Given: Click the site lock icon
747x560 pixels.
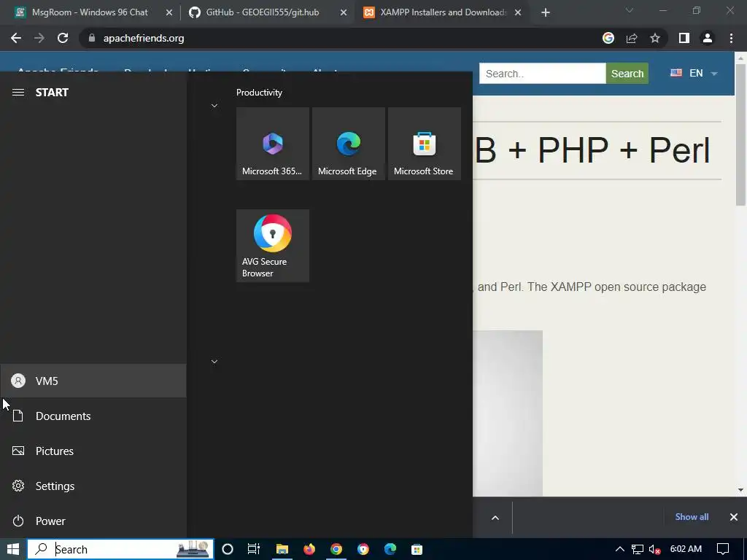Looking at the screenshot, I should 92,38.
